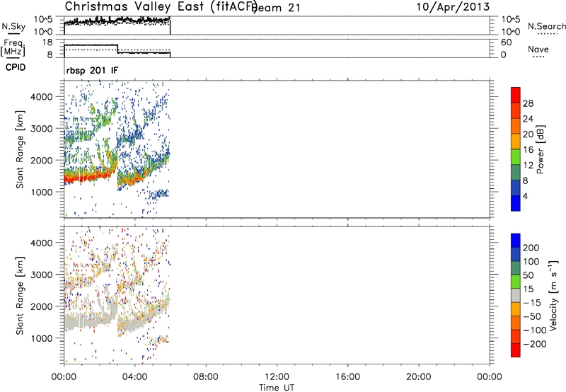This screenshot has width=566, height=392.
Task: Click the gray ground scatter band in velocity panel
Action: pyautogui.click(x=91, y=321)
